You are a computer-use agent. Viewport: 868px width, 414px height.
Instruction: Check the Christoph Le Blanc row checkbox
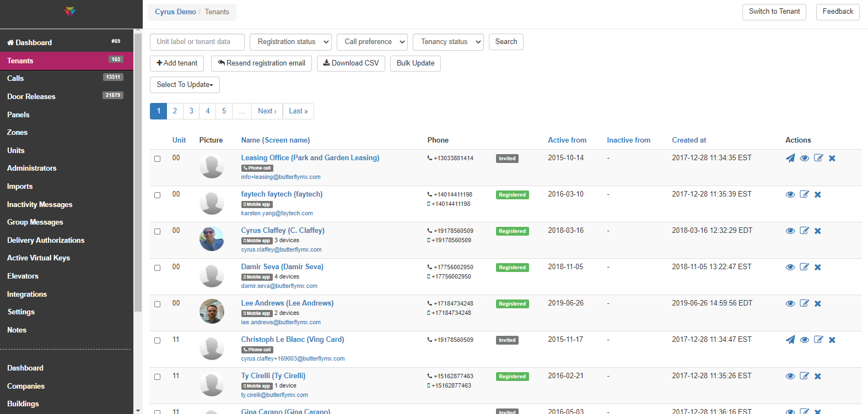coord(158,341)
